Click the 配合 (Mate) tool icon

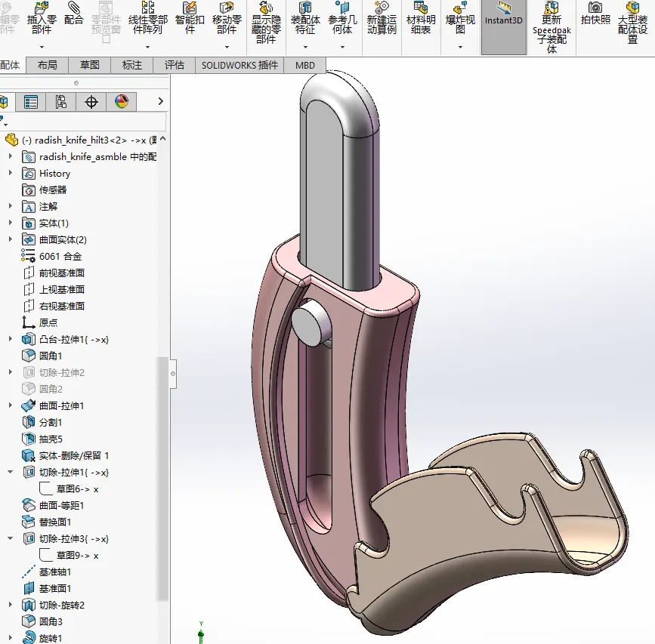[x=73, y=7]
